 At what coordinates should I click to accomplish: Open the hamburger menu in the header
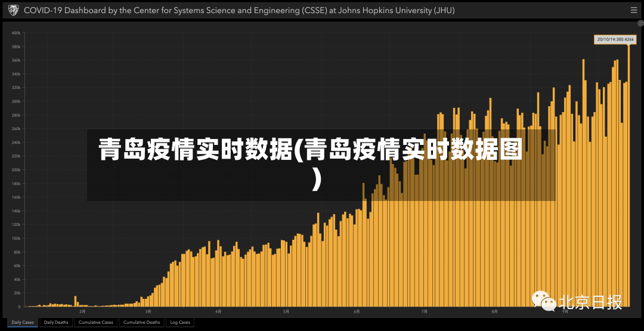tap(634, 10)
